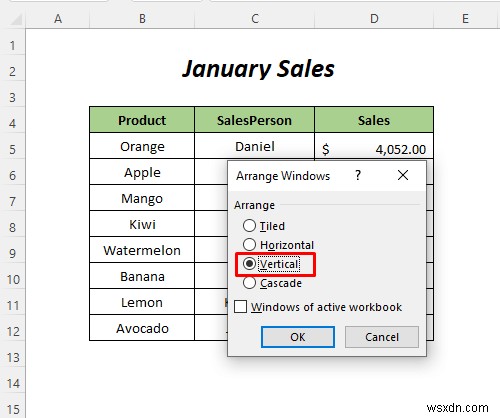Select the Watermelon cell
Viewport: 500px width, 418px height.
142,250
